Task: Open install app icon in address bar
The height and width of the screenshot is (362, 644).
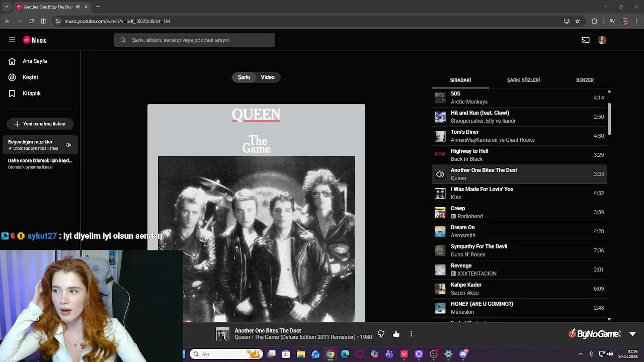Action: (x=567, y=21)
